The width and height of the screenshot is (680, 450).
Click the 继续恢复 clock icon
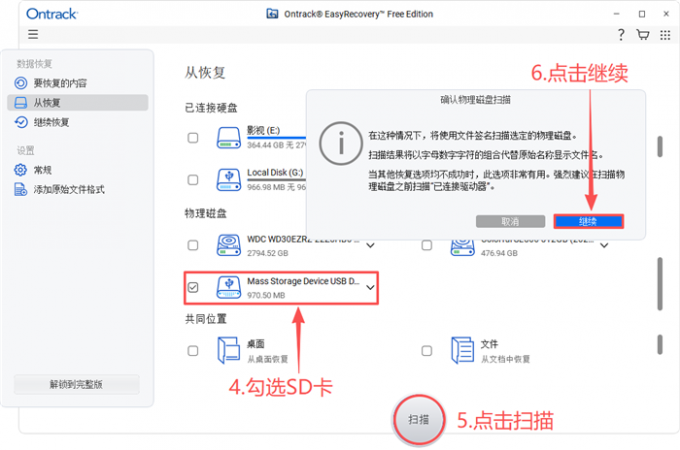pyautogui.click(x=20, y=123)
